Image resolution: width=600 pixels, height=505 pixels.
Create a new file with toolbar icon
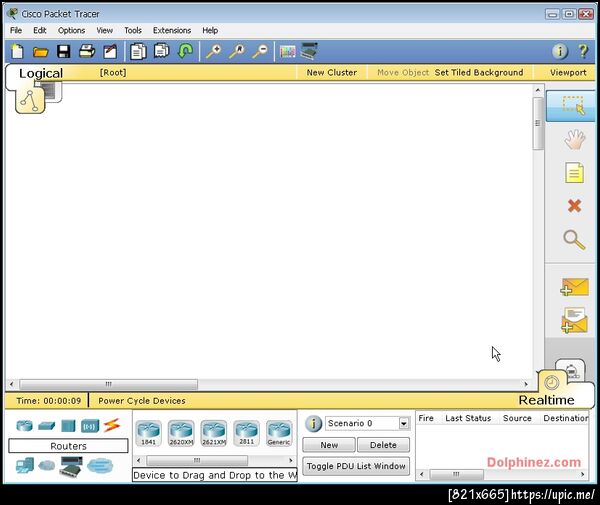click(x=18, y=51)
